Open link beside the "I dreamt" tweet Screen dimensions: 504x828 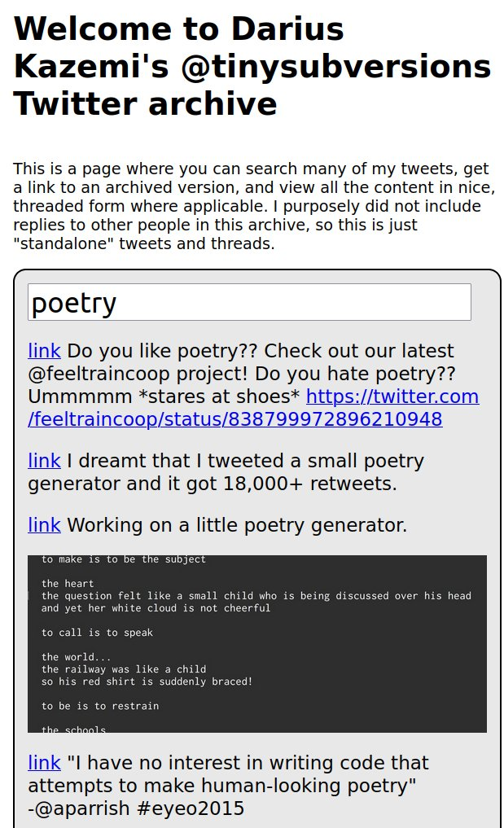click(x=44, y=461)
